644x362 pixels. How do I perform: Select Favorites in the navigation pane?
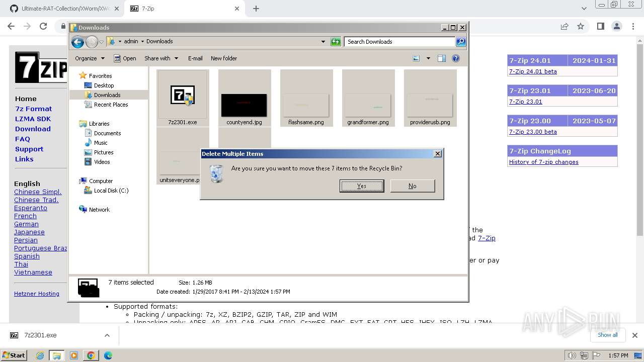(96, 76)
